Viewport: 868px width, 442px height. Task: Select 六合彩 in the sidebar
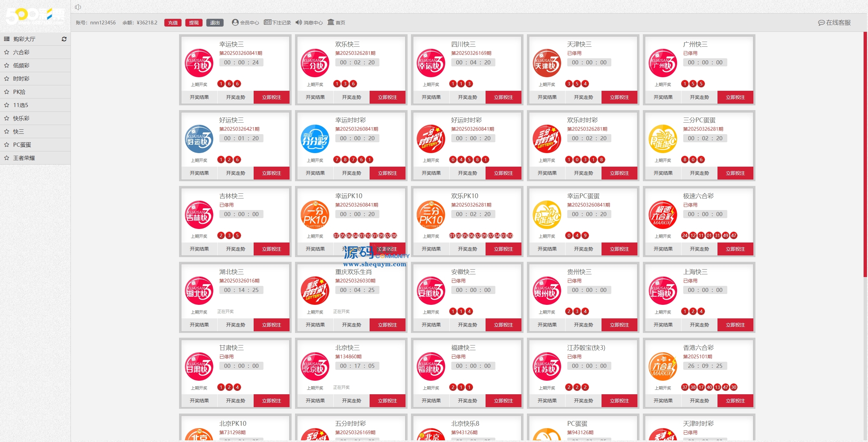[21, 52]
